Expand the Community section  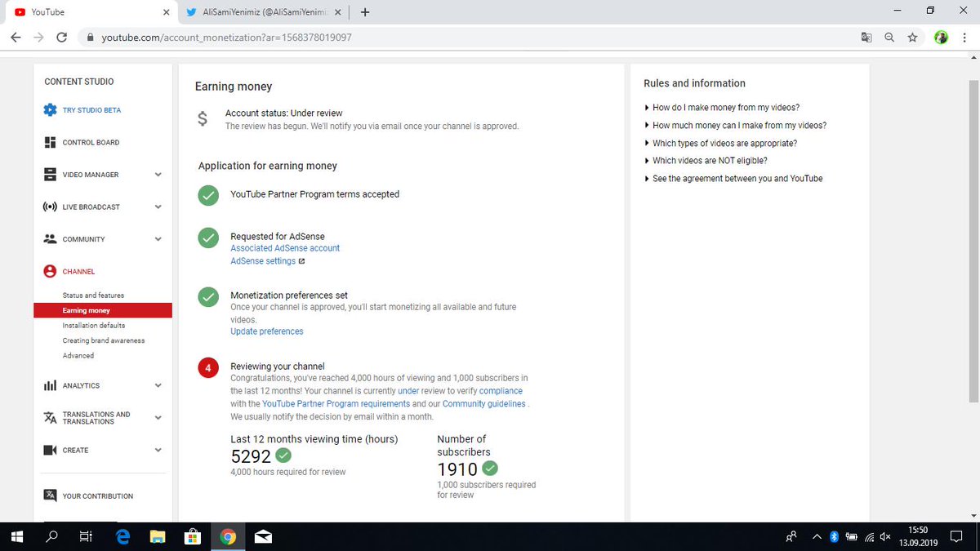(x=158, y=239)
